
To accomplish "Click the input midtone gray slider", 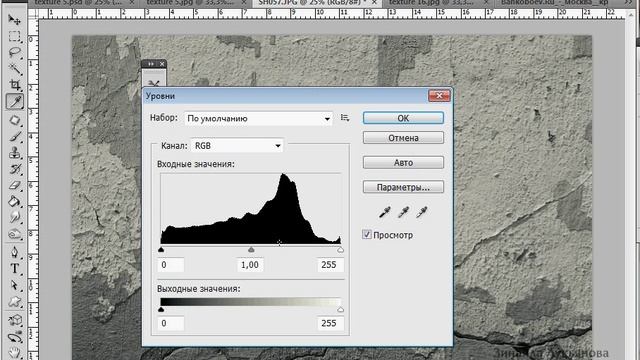I will pyautogui.click(x=251, y=249).
